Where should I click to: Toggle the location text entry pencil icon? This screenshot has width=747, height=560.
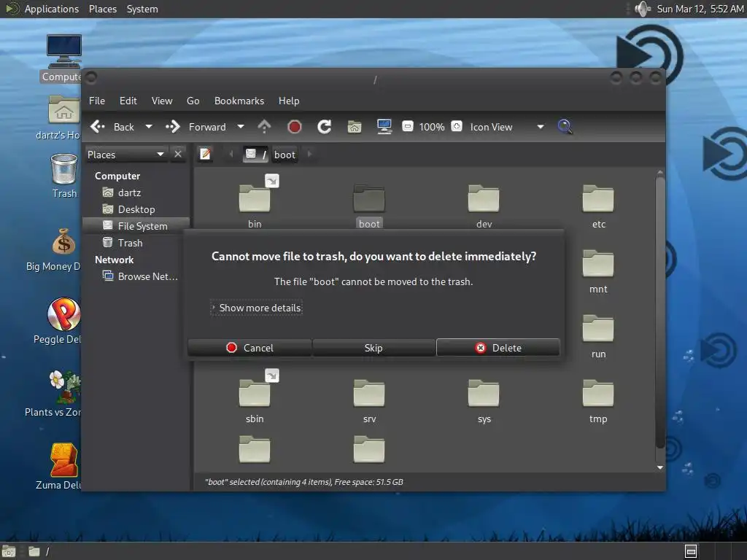(x=205, y=155)
